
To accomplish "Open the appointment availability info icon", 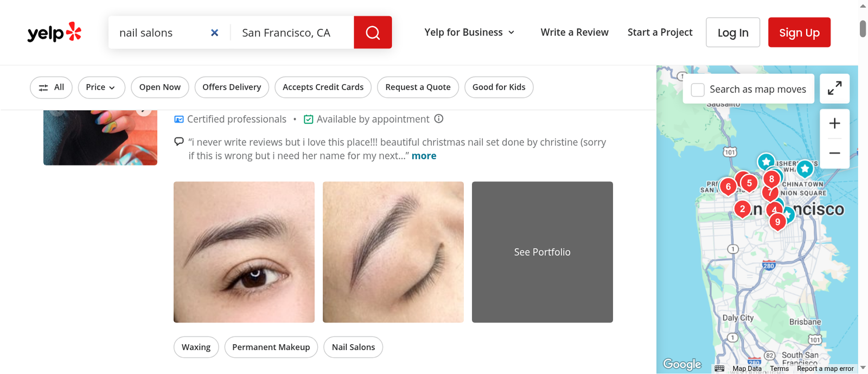I will 439,118.
